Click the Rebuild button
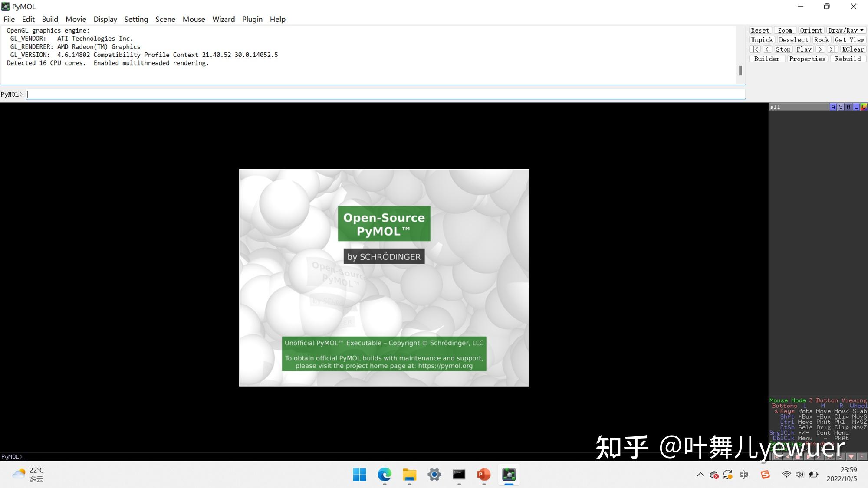This screenshot has height=488, width=868. pyautogui.click(x=848, y=59)
